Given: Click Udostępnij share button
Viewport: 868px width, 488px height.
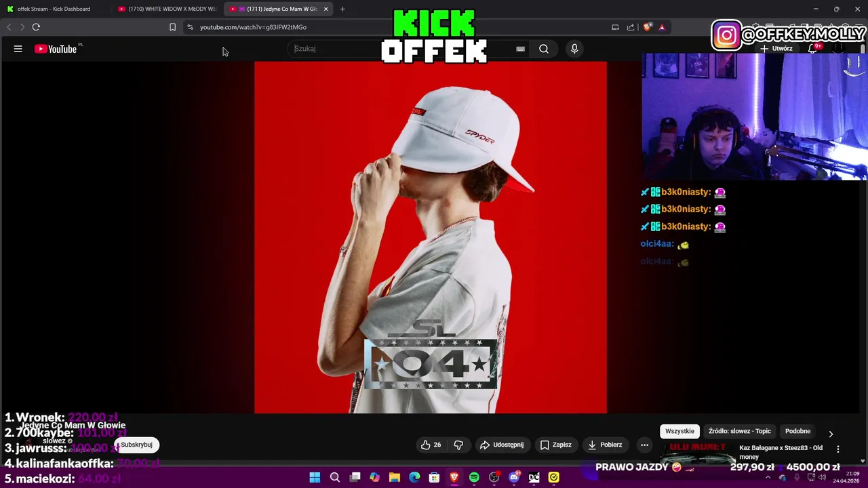Looking at the screenshot, I should pyautogui.click(x=502, y=445).
